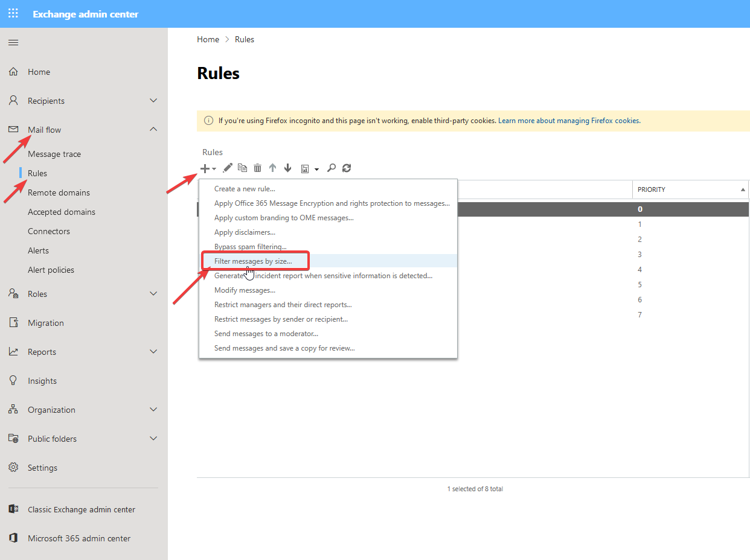Expand the Roles section chevron
The width and height of the screenshot is (750, 560).
[153, 294]
